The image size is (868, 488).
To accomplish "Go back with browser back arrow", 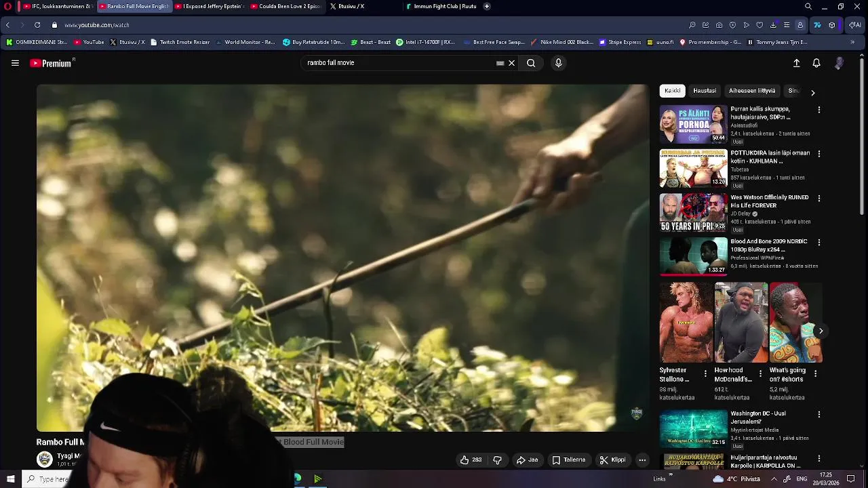I will point(7,25).
